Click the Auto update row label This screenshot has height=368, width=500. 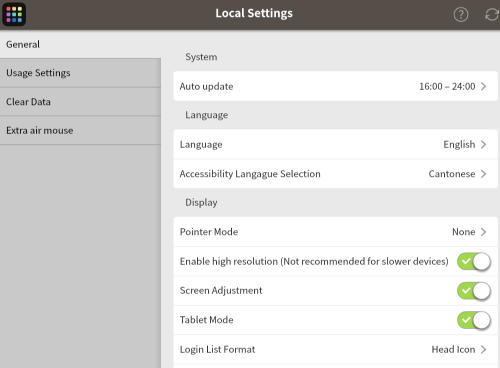(x=206, y=87)
